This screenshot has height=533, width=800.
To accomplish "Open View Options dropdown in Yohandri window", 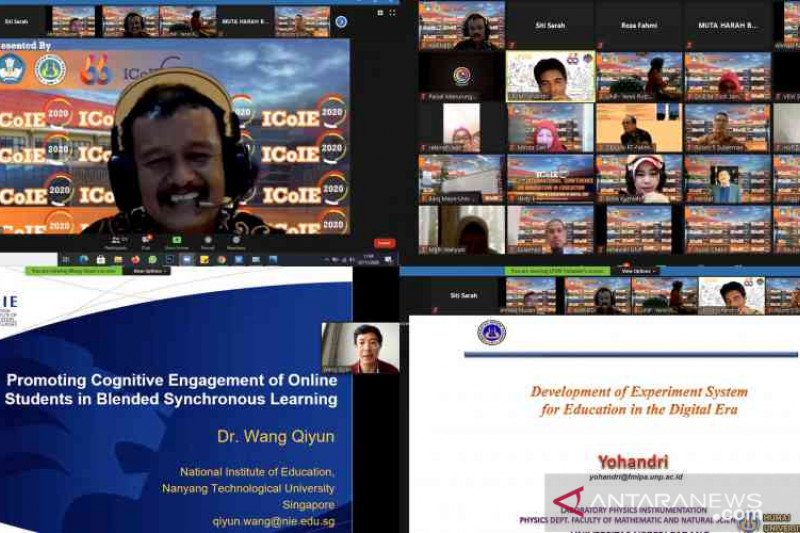I will coord(637,271).
